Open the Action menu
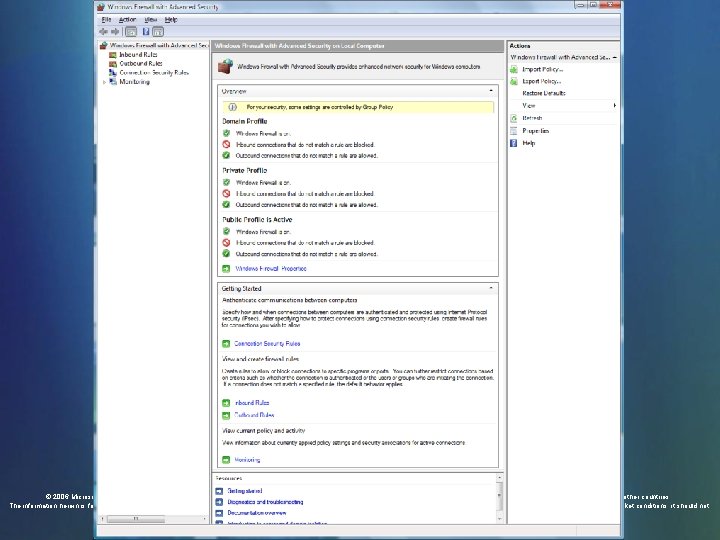 coord(127,20)
